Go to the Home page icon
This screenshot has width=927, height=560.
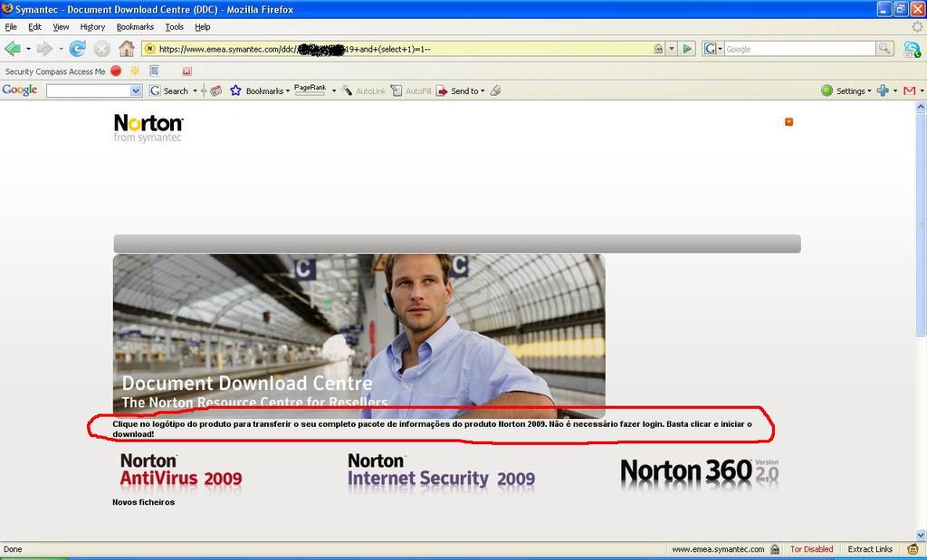click(127, 49)
